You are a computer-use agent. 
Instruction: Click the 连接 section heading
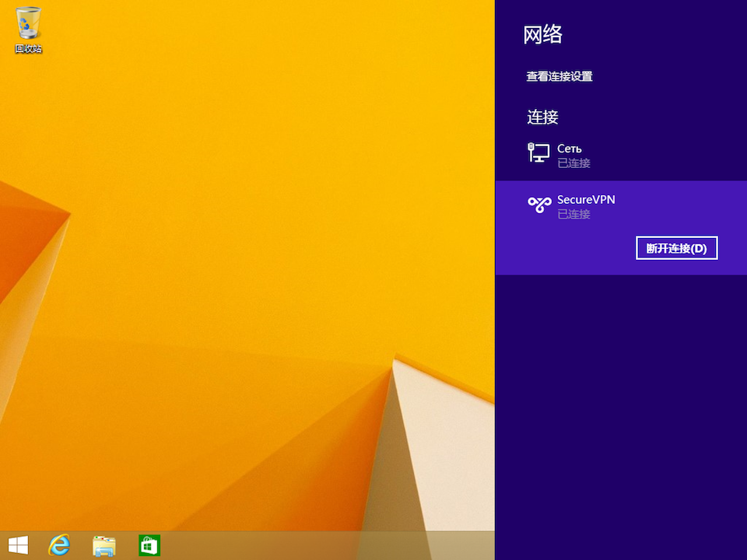click(542, 117)
